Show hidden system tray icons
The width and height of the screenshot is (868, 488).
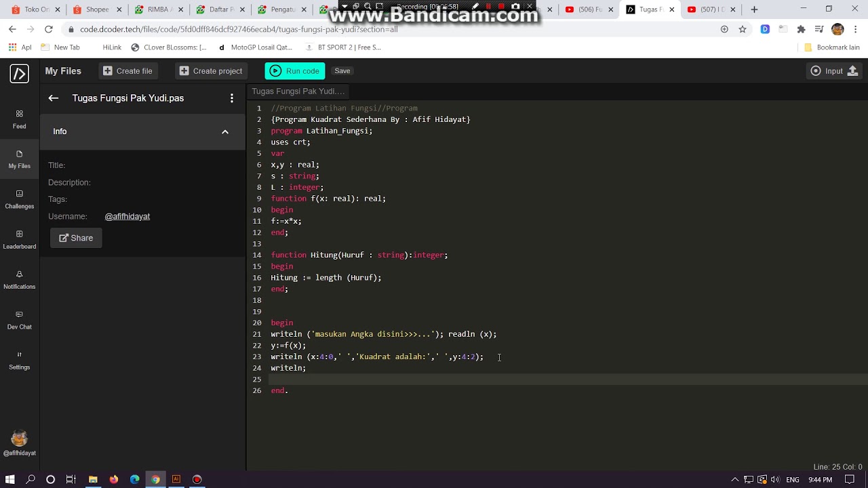(734, 480)
